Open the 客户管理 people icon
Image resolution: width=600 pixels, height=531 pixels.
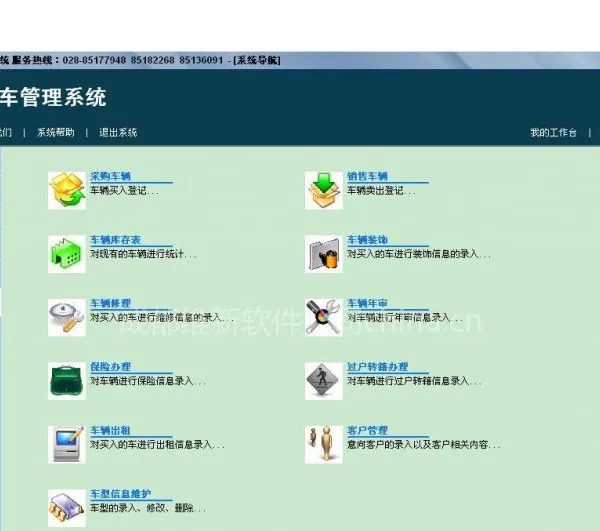click(x=324, y=444)
